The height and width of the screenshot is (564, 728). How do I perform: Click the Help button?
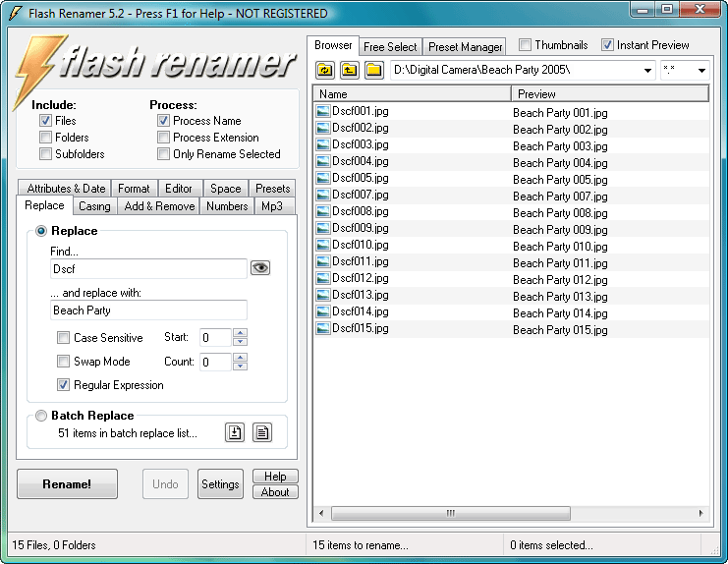point(275,477)
